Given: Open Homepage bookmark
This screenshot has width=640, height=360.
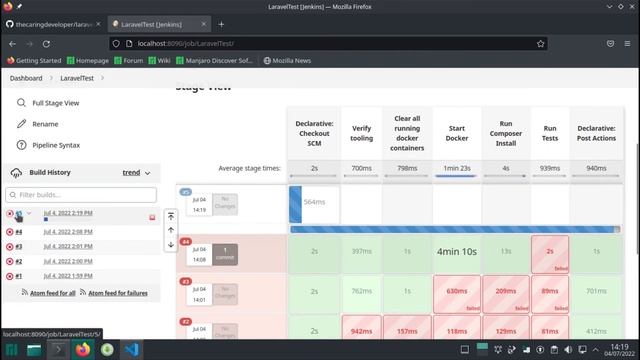Looking at the screenshot, I should [88, 60].
